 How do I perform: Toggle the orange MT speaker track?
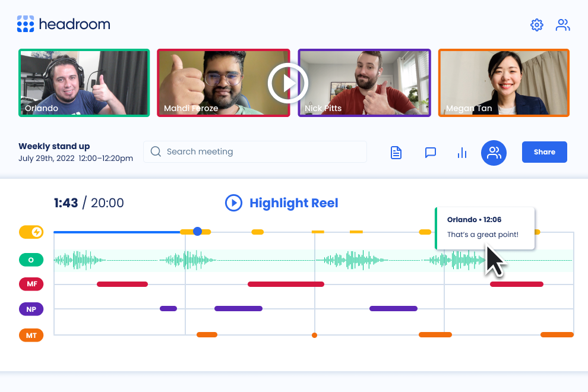click(x=31, y=335)
